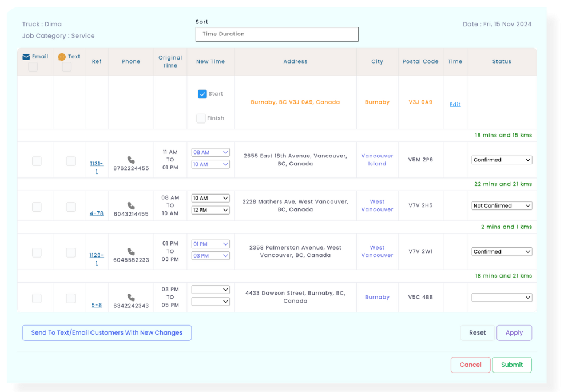Open job reference 5-8 link
Image resolution: width=572 pixels, height=392 pixels.
97,305
